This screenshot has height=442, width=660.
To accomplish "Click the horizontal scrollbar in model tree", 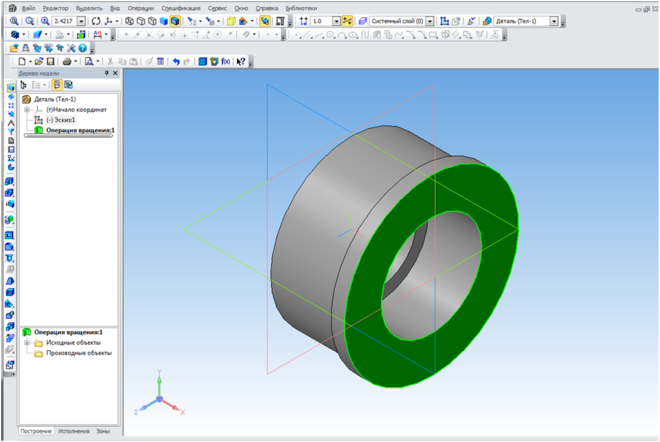I will coord(69,136).
